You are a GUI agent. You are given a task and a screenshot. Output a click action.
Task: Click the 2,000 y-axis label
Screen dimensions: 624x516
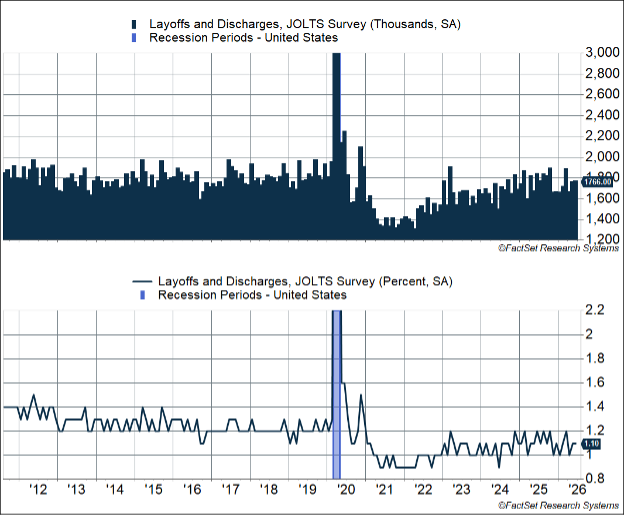[602, 156]
